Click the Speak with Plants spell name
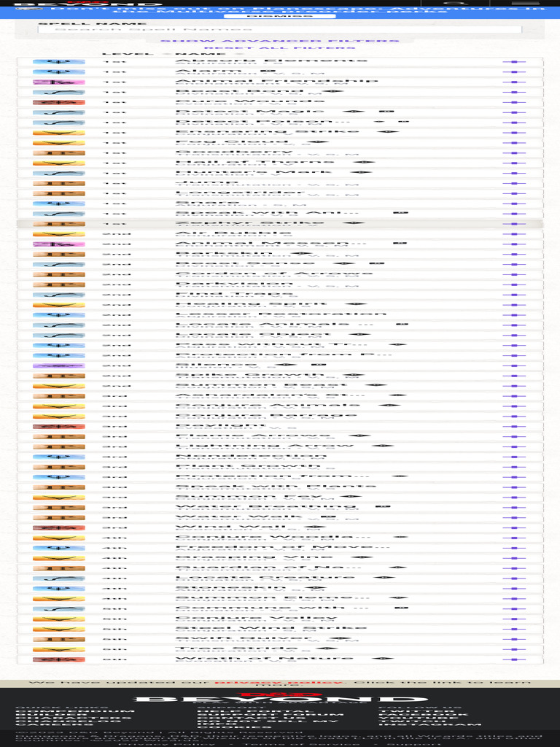 pos(276,486)
